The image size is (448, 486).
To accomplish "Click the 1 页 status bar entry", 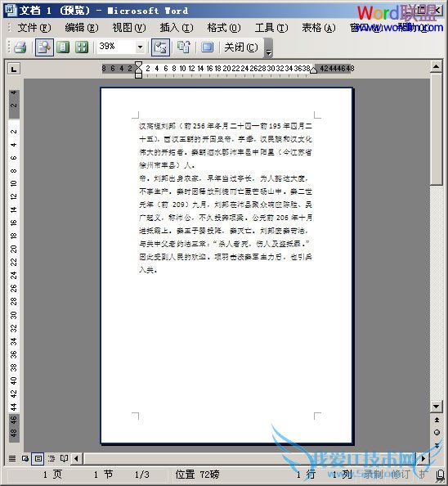I will pos(52,475).
